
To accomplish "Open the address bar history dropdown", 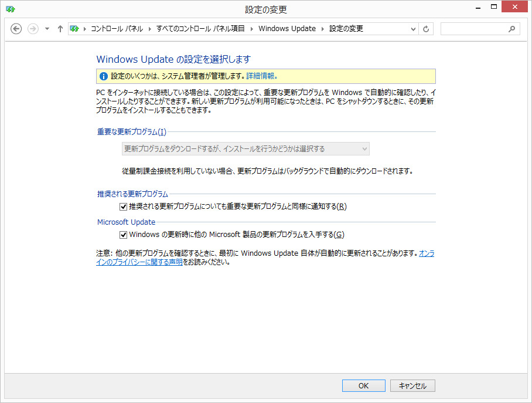I will point(413,29).
